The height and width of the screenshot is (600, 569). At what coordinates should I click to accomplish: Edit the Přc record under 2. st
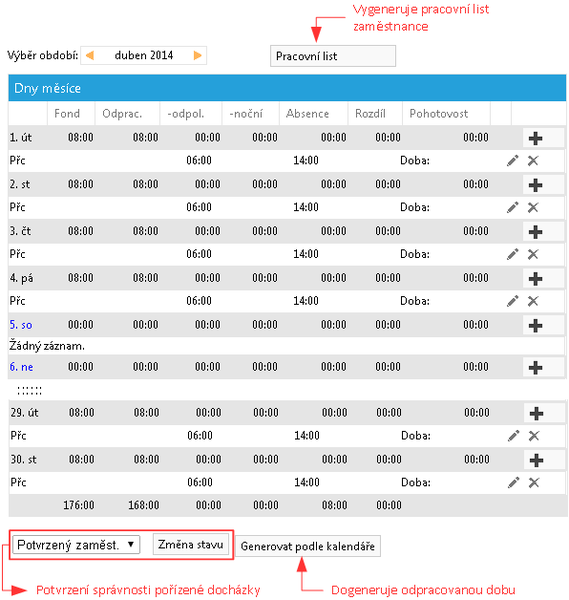[x=512, y=207]
